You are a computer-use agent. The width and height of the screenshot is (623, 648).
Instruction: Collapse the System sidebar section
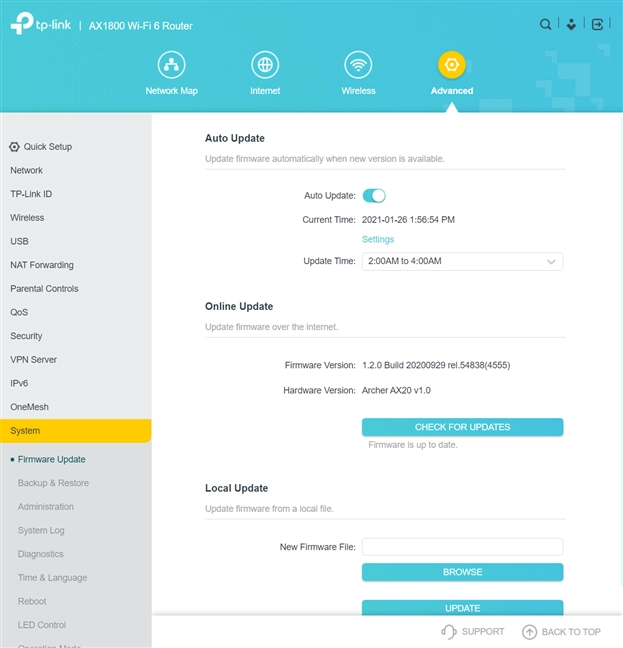[76, 431]
